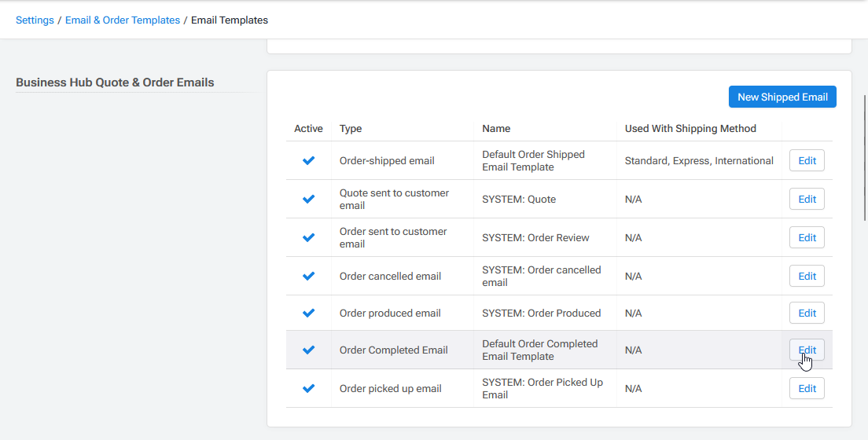Click active checkmark for Quote sent email
Viewport: 868px width, 440px height.
coord(308,200)
